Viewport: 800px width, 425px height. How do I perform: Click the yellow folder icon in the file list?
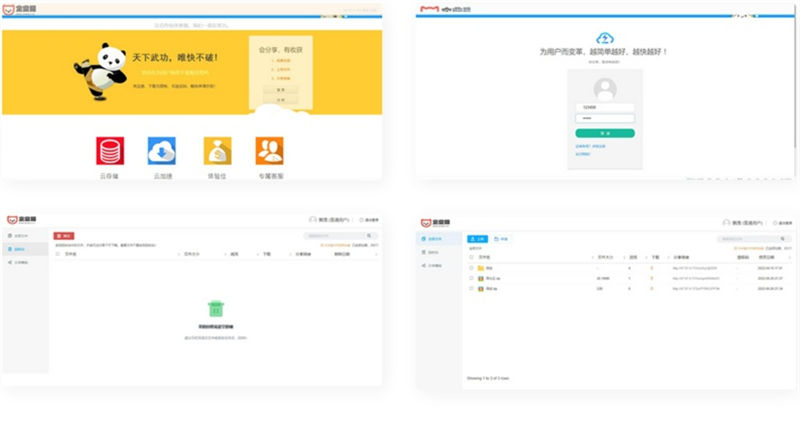(480, 268)
